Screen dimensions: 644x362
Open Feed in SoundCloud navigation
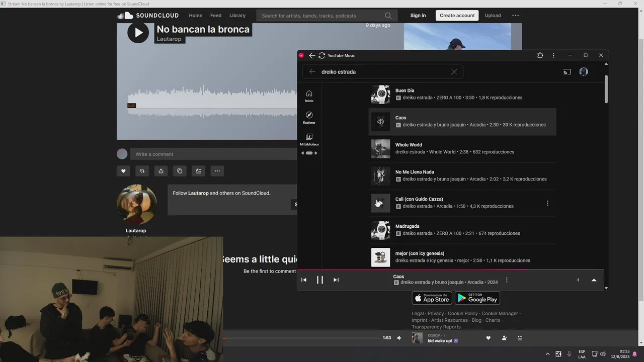[216, 16]
